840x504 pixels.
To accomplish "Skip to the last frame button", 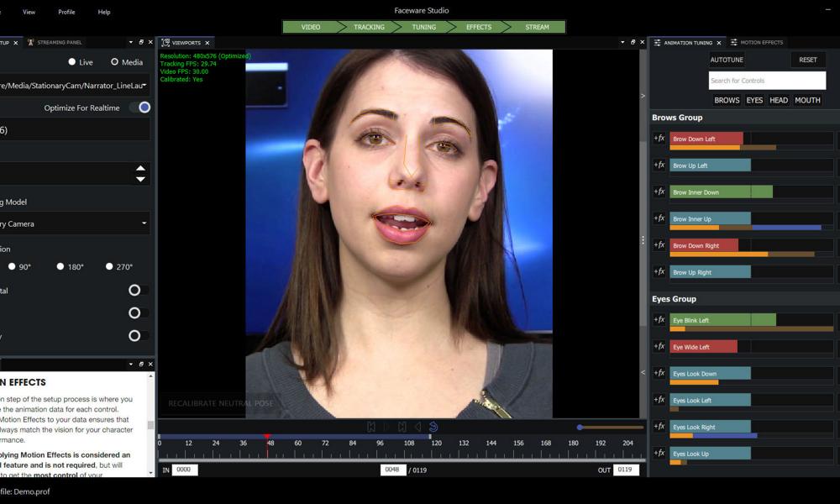I will pyautogui.click(x=402, y=427).
